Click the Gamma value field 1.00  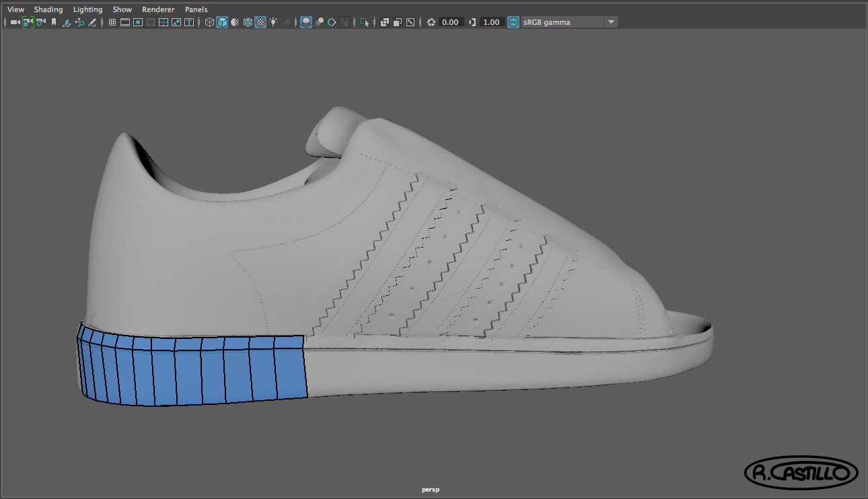point(492,22)
